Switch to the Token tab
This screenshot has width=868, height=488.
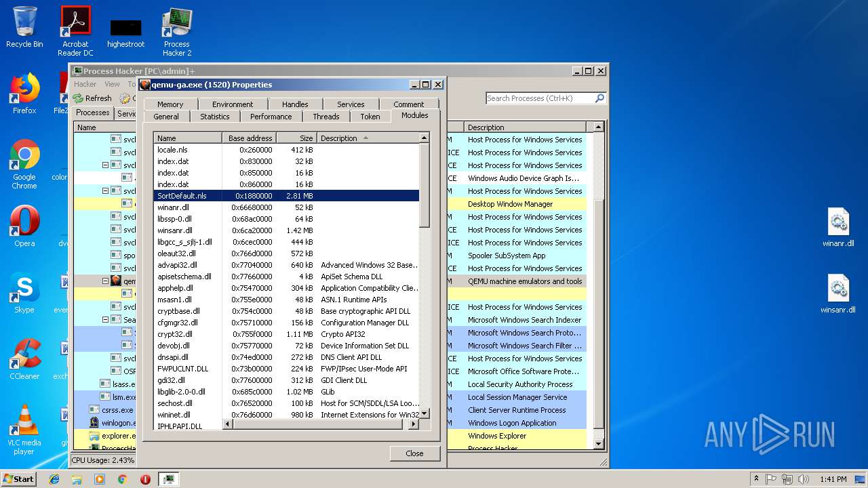coord(370,117)
